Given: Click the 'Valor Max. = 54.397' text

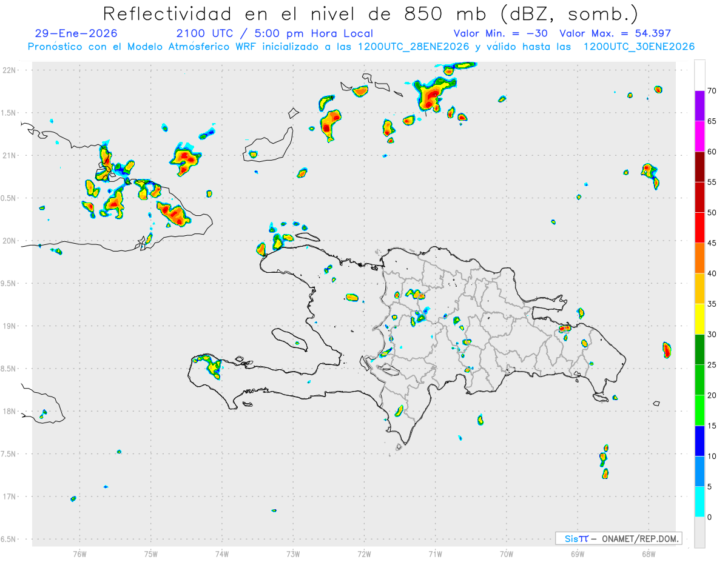Looking at the screenshot, I should [615, 33].
